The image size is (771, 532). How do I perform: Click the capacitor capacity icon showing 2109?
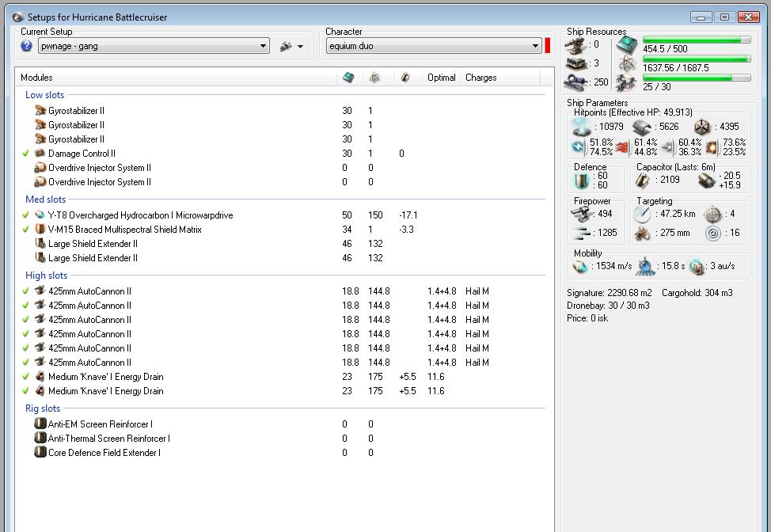coord(642,180)
